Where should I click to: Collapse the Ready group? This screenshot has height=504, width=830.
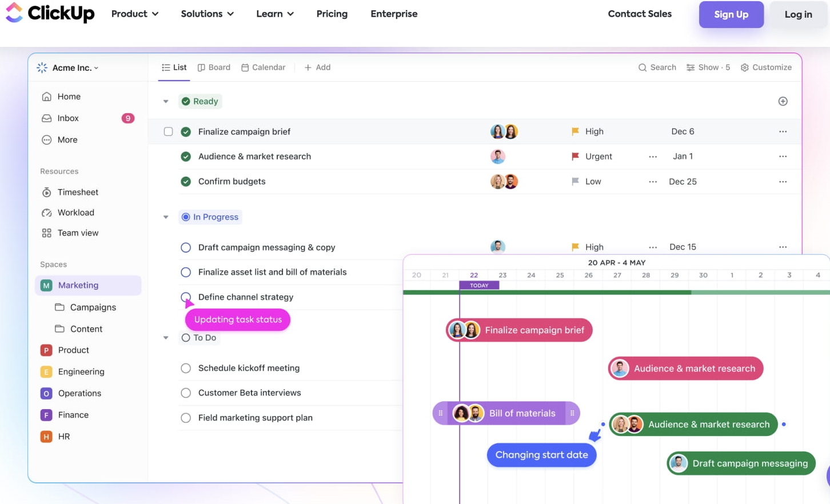click(x=166, y=102)
